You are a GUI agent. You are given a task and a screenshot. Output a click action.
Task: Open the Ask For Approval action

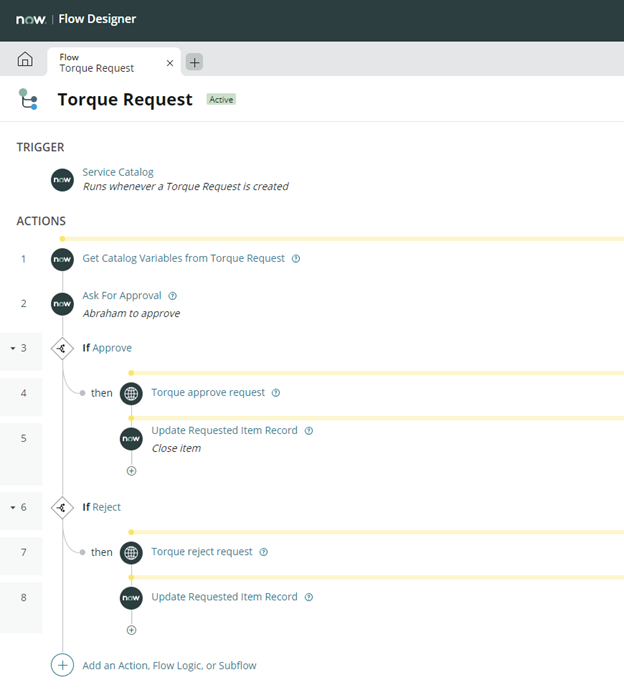122,295
